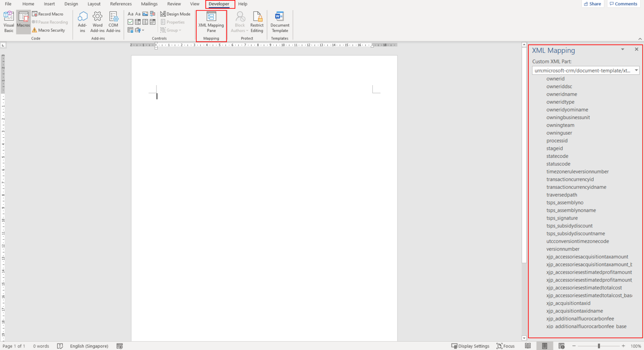Screen dimensions: 644x350
Task: Insert a Date Picker content control
Action: coord(152,22)
